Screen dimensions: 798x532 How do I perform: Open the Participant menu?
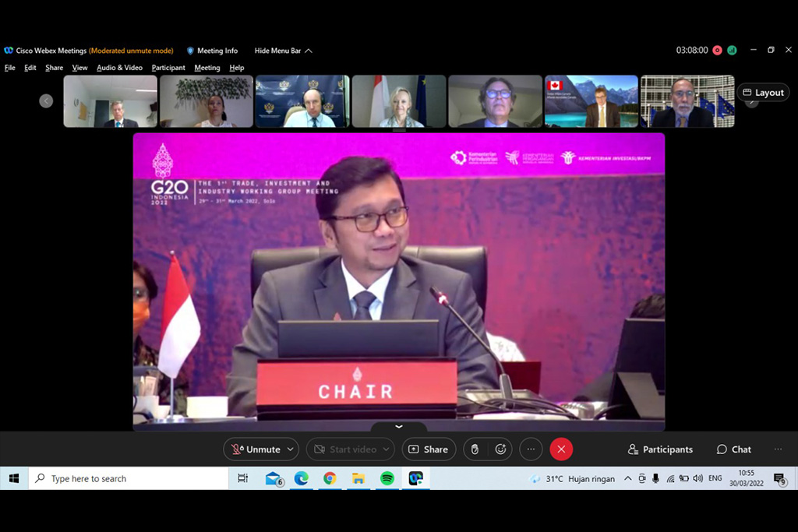click(x=168, y=68)
